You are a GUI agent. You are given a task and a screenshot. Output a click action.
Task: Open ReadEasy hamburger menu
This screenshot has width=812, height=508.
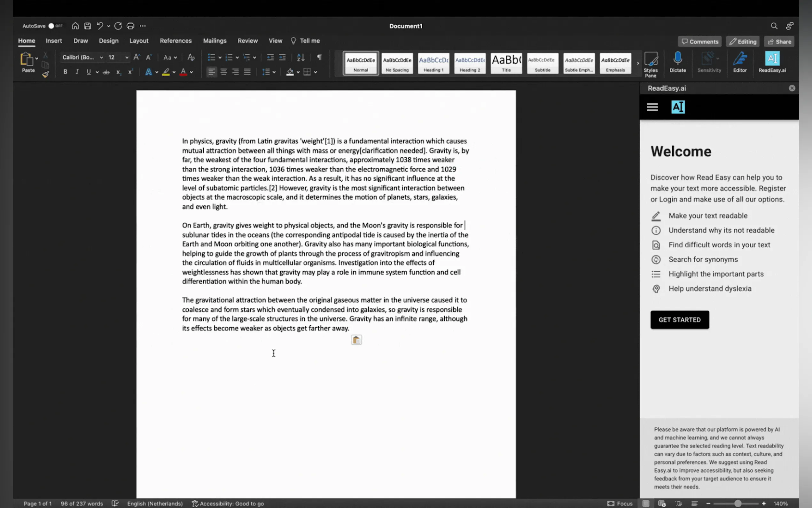click(652, 107)
